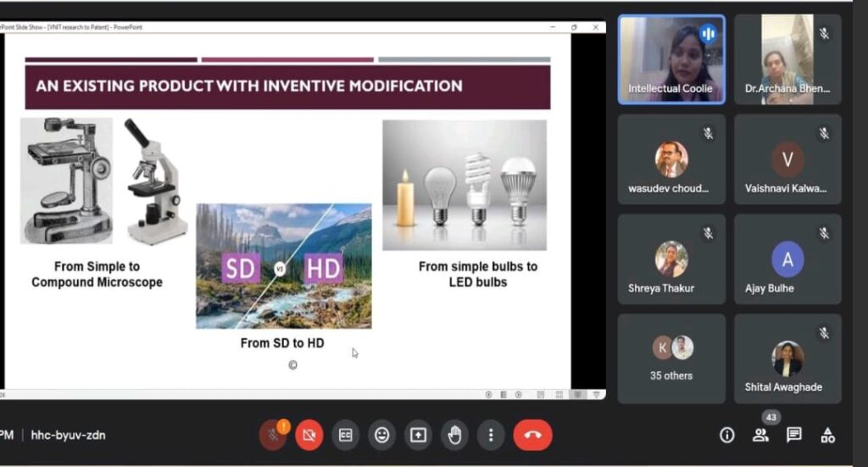Open meeting details info icon
The image size is (868, 467).
pyautogui.click(x=726, y=436)
